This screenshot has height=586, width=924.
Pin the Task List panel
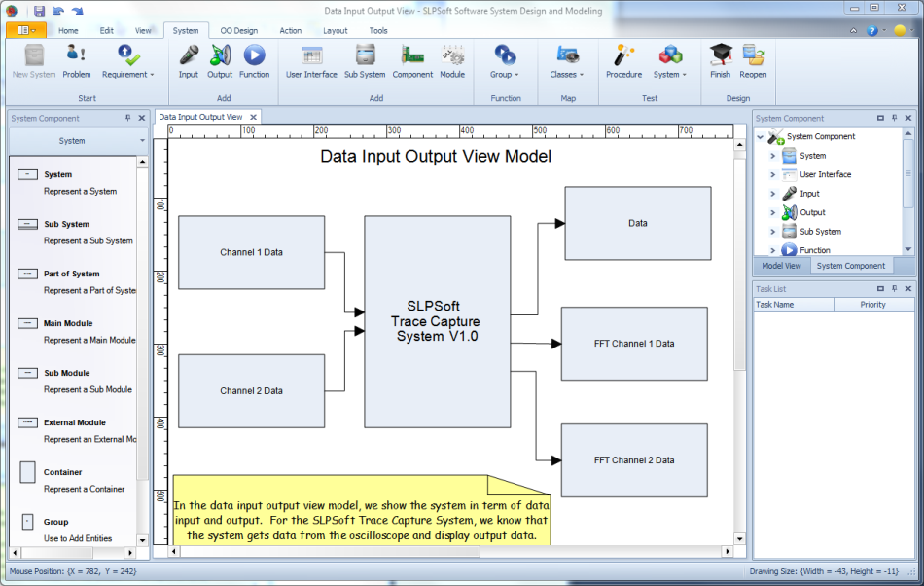pos(895,289)
